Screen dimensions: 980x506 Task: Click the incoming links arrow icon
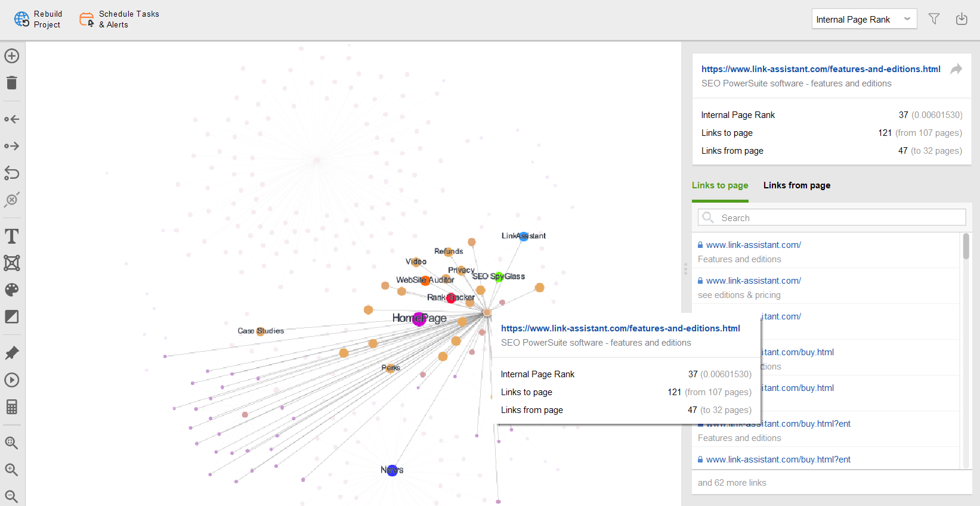click(x=12, y=119)
